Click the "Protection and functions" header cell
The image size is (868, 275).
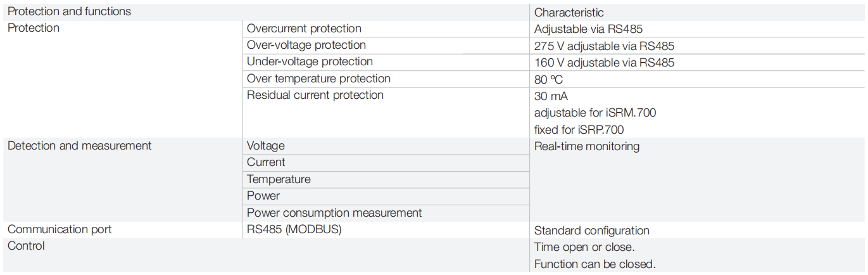pos(69,11)
